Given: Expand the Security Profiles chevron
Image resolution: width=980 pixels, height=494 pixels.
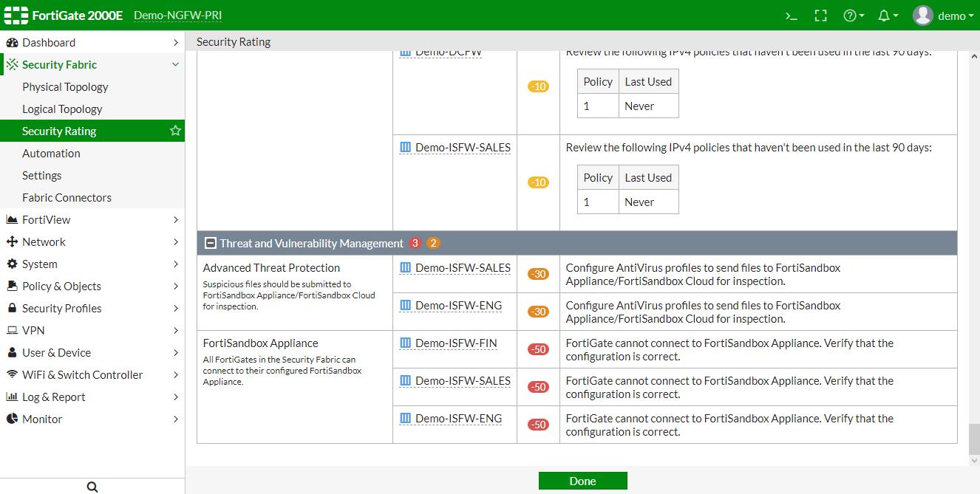Looking at the screenshot, I should click(175, 309).
